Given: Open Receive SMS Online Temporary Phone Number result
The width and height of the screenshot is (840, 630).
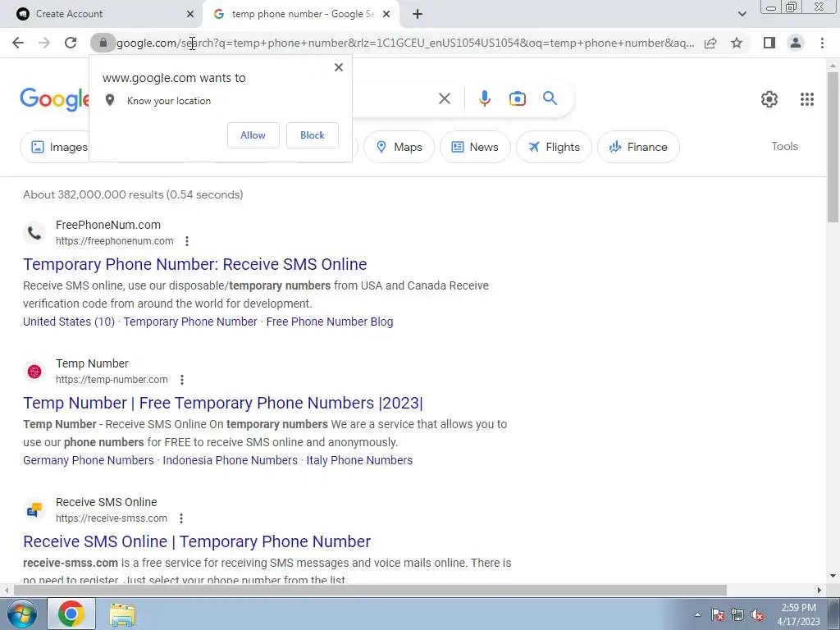Looking at the screenshot, I should 197,541.
